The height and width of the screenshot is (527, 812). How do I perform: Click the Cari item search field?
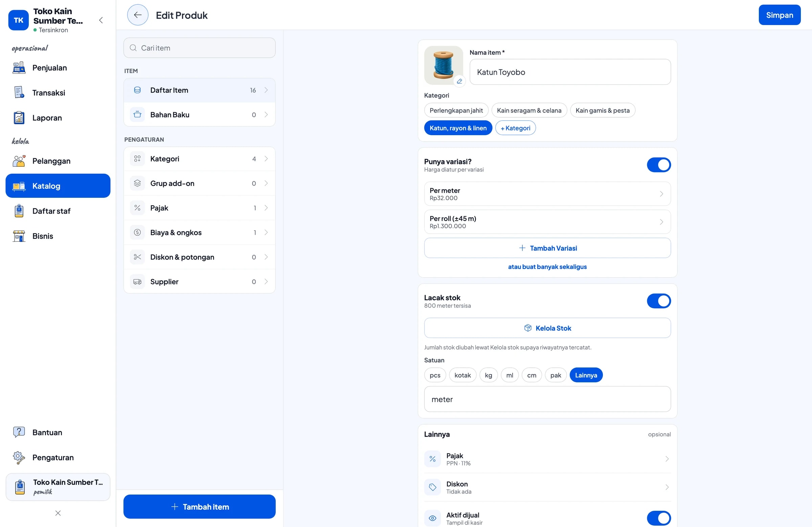(199, 48)
